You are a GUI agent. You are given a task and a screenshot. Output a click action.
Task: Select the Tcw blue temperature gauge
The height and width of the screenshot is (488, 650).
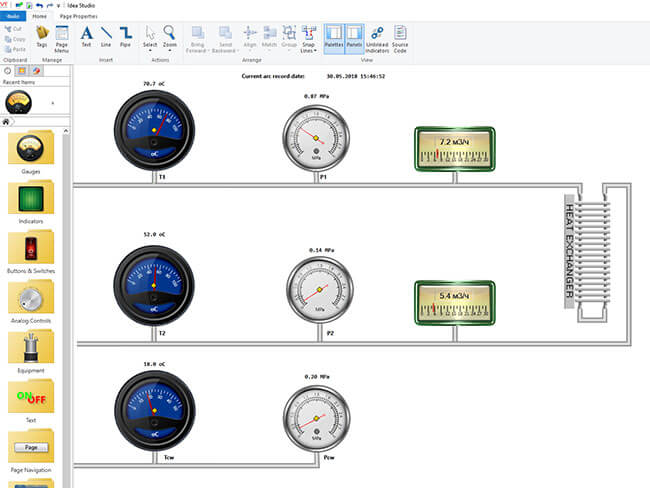pos(154,410)
